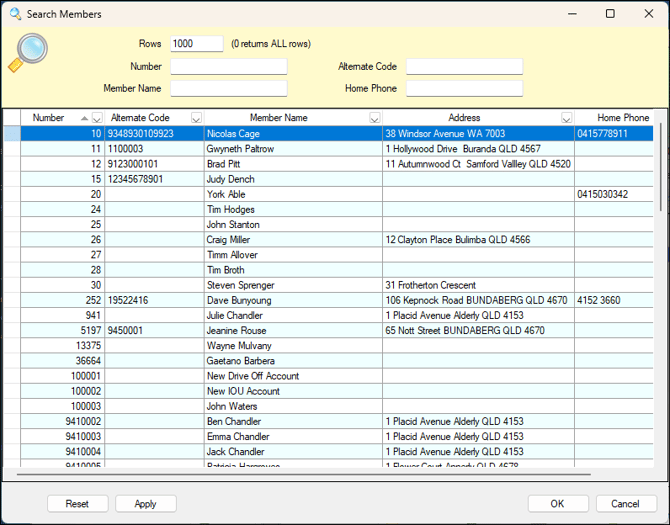This screenshot has width=670, height=525.
Task: Click alternate code 9348930109923
Action: tap(141, 134)
